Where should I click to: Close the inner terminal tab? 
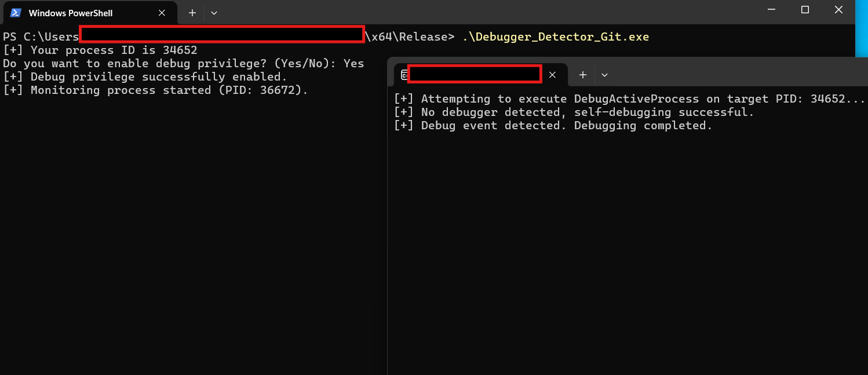click(552, 74)
